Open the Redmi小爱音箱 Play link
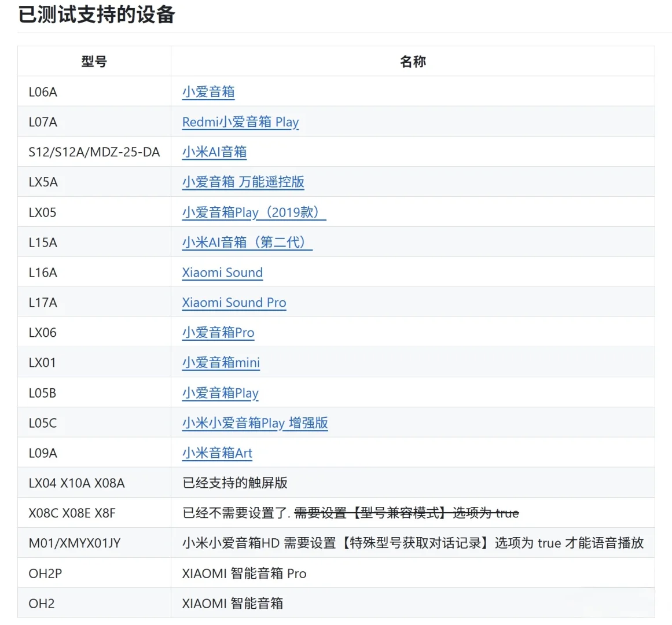 click(240, 122)
